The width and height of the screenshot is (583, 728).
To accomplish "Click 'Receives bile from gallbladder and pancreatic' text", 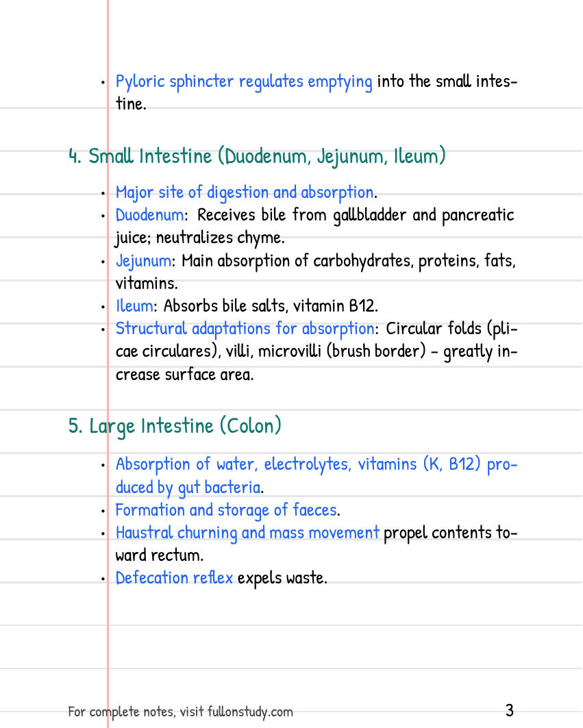I will tap(356, 215).
